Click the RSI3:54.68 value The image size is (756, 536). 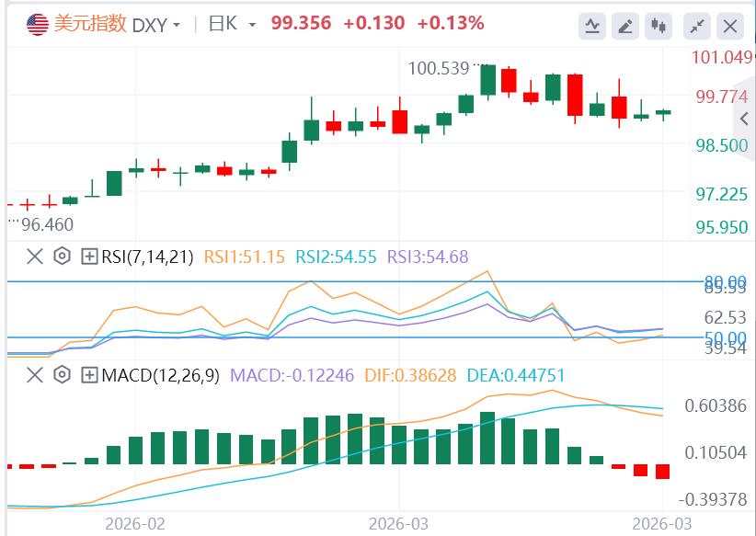428,257
